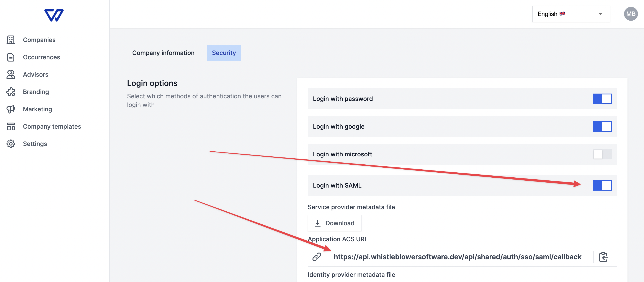Click the Advisors people icon
Viewport: 644px width, 282px height.
[11, 75]
